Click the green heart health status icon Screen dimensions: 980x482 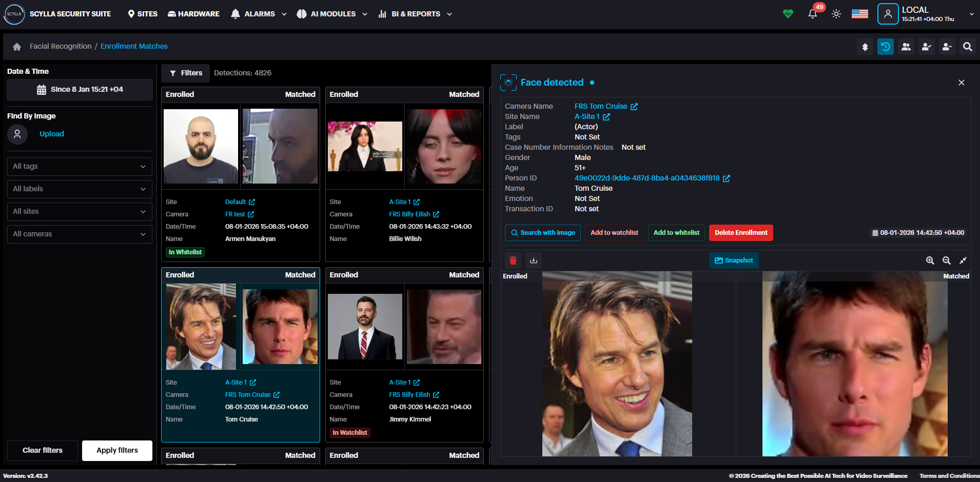pos(788,14)
